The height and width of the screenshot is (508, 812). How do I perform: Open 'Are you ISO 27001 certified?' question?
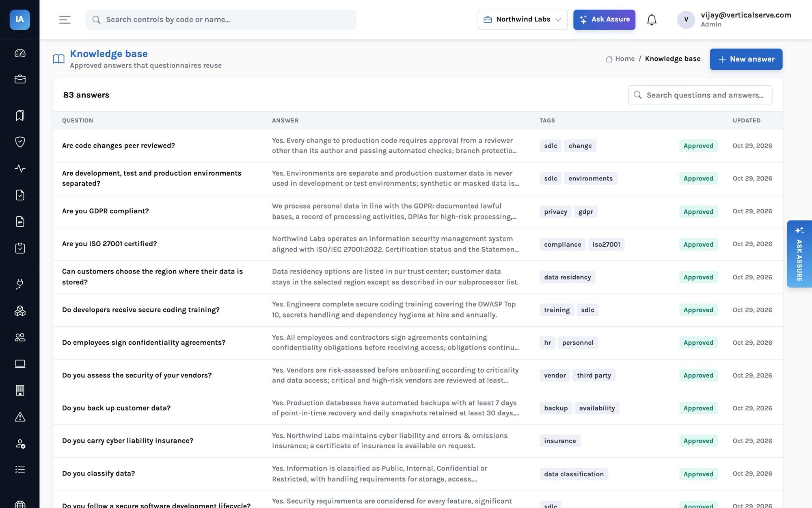click(110, 244)
